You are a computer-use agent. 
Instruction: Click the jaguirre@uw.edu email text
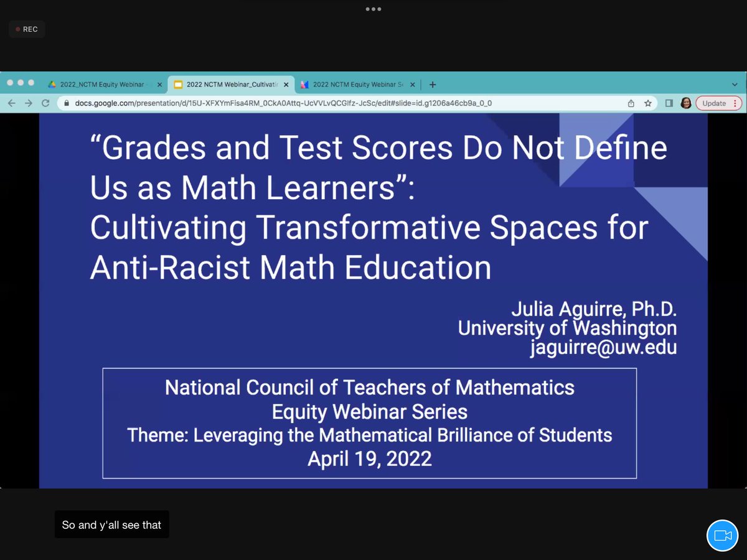point(603,347)
